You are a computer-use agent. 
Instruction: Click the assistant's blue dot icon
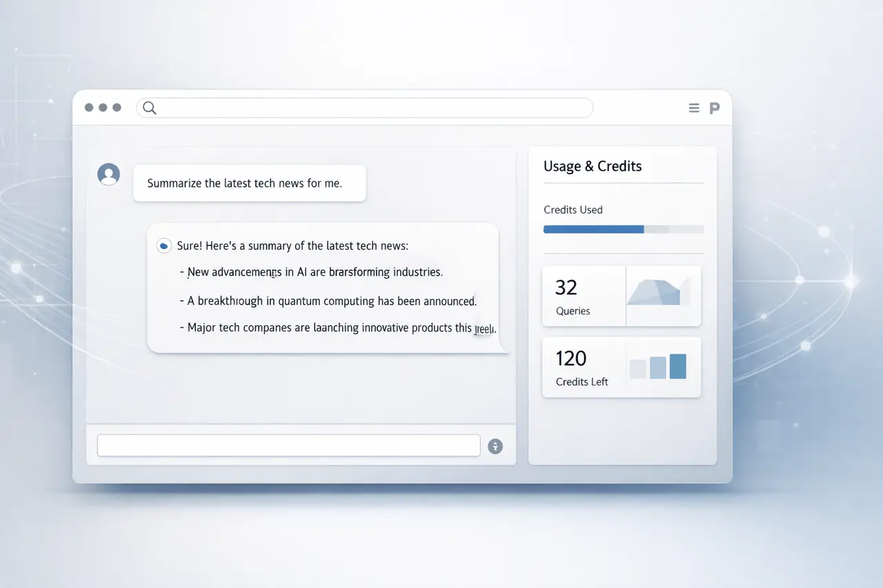click(x=163, y=245)
